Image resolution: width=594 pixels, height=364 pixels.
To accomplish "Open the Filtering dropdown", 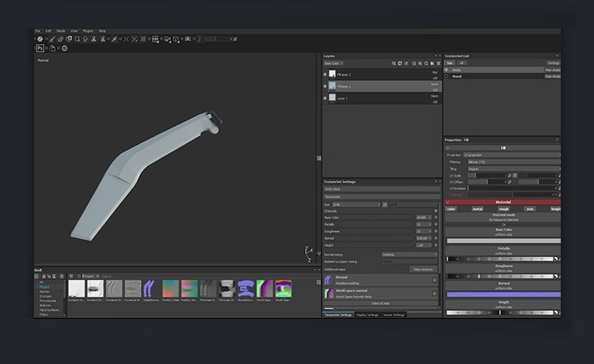I will (514, 162).
